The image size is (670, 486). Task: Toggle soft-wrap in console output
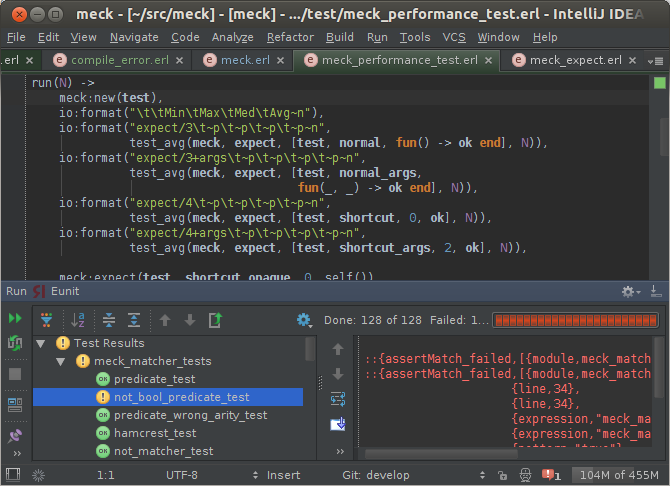(x=338, y=399)
